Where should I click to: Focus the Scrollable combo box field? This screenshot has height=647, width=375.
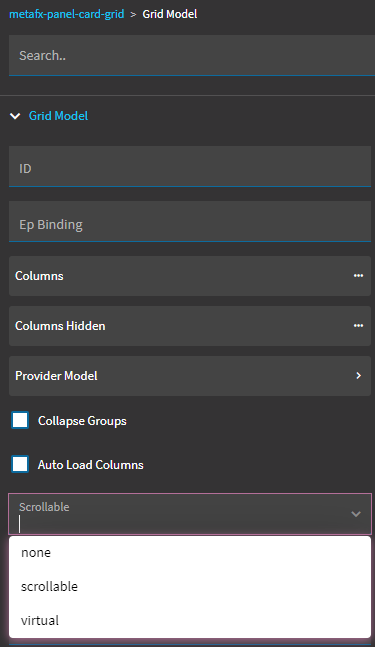pos(190,514)
